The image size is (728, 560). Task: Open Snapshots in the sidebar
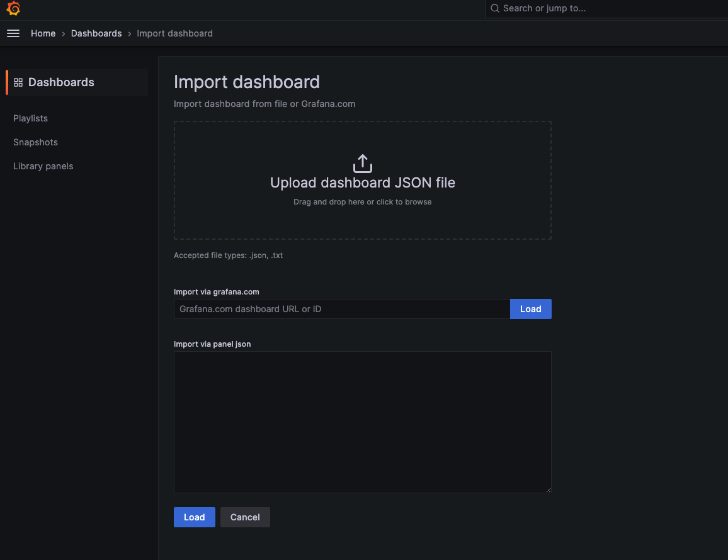35,142
